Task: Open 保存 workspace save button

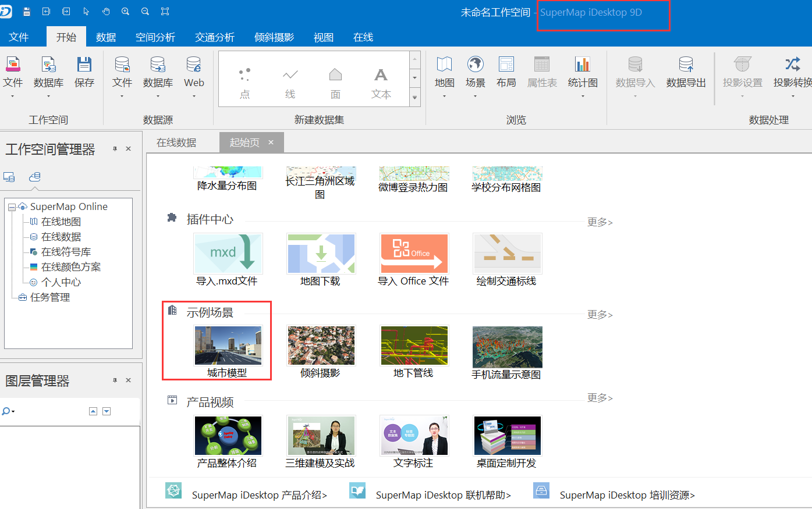Action: click(x=84, y=73)
